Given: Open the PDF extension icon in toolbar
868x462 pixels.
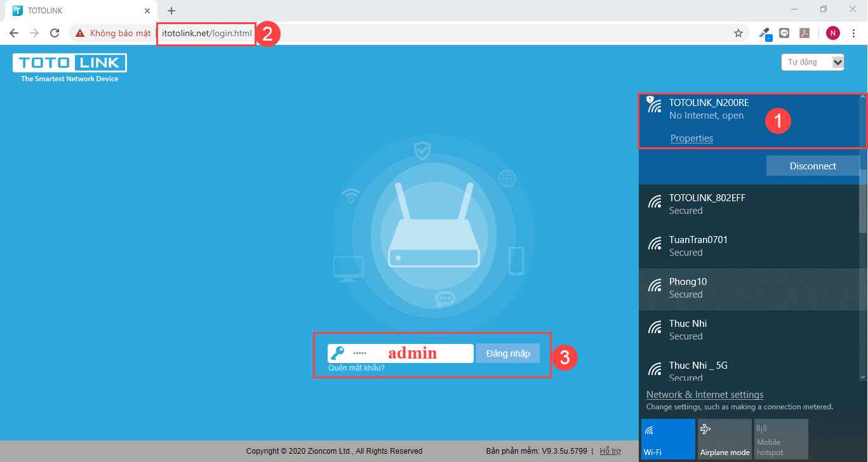Looking at the screenshot, I should click(x=805, y=33).
